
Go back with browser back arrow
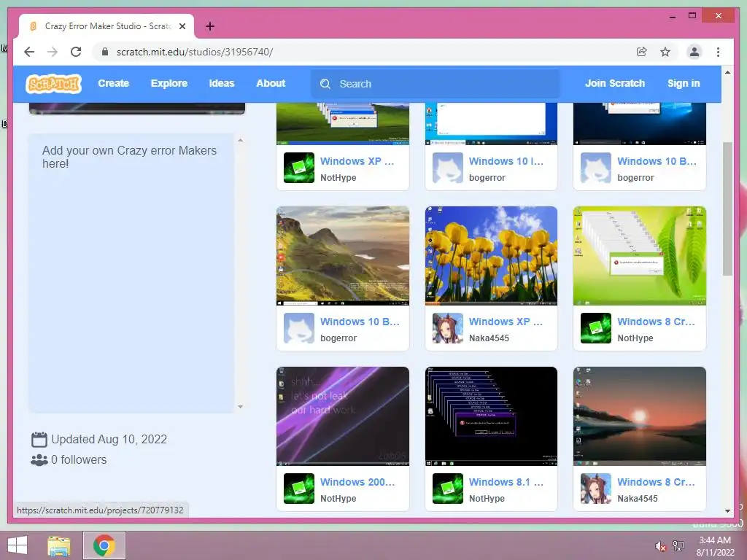click(x=29, y=52)
